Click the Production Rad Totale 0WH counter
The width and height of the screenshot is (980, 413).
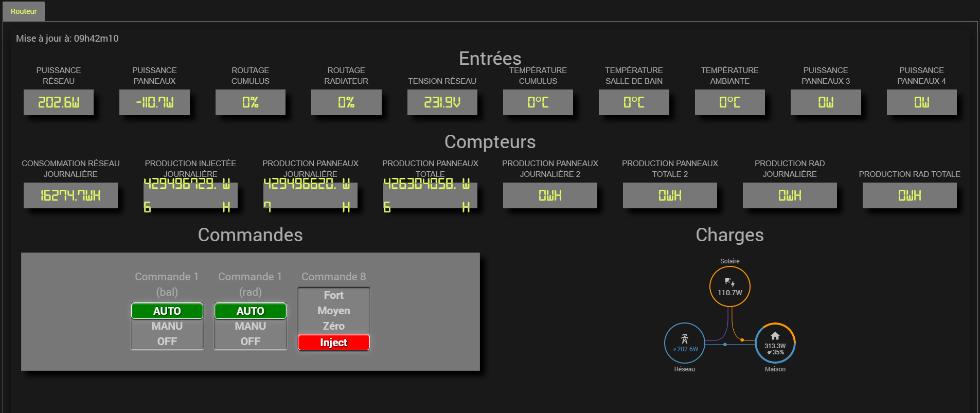910,195
